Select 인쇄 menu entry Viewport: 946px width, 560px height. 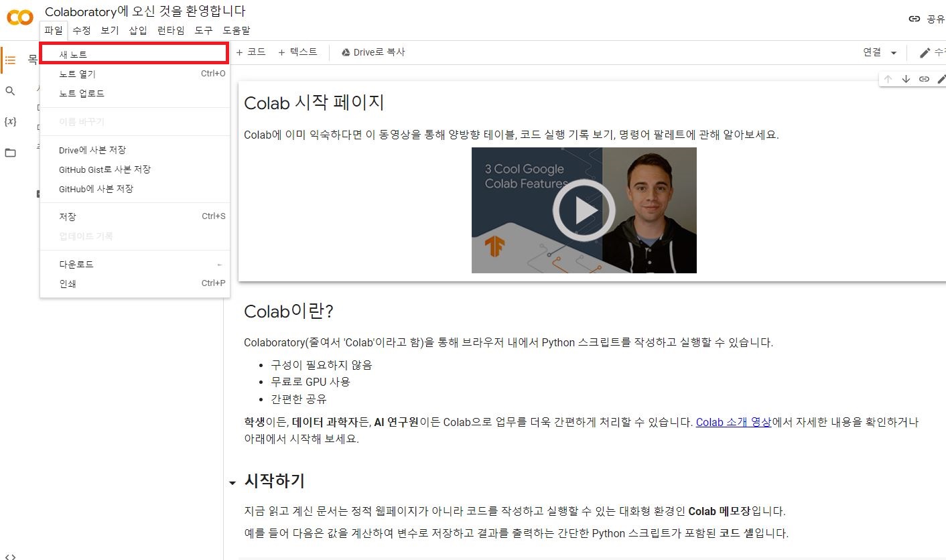point(135,283)
